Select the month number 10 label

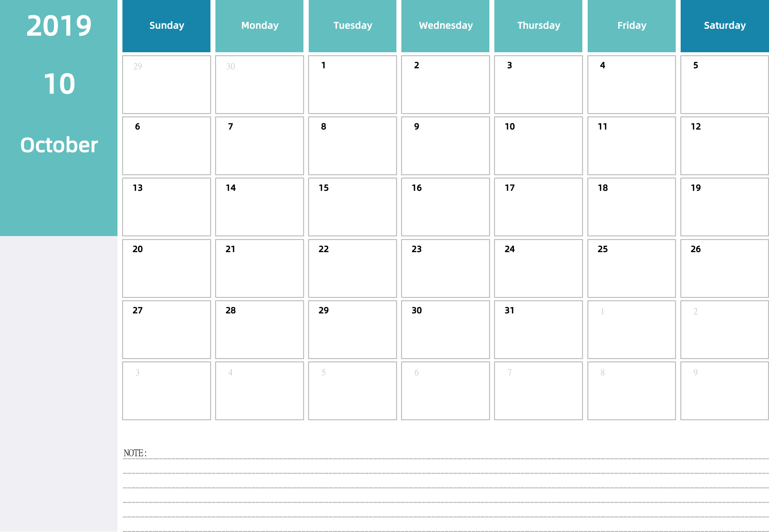[x=59, y=84]
